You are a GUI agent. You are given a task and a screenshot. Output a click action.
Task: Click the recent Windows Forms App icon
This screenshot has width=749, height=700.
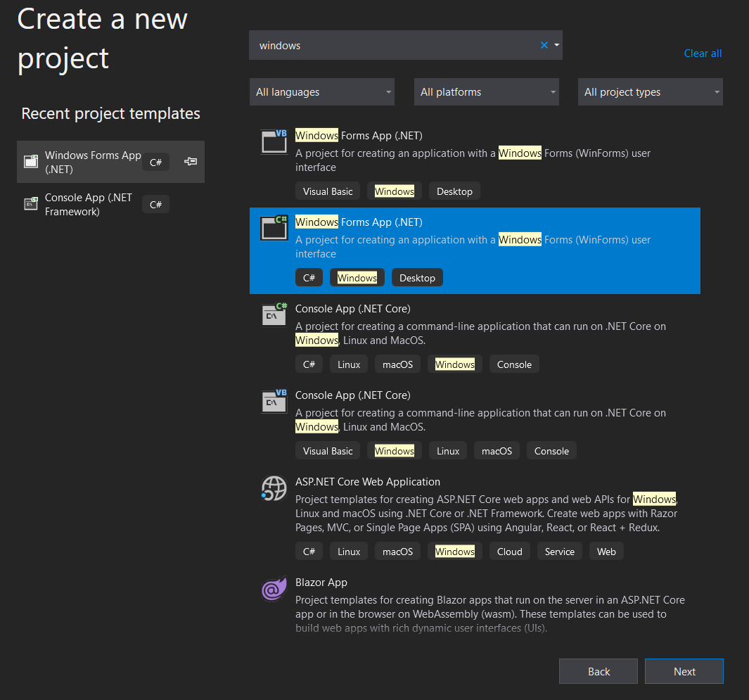tap(31, 162)
